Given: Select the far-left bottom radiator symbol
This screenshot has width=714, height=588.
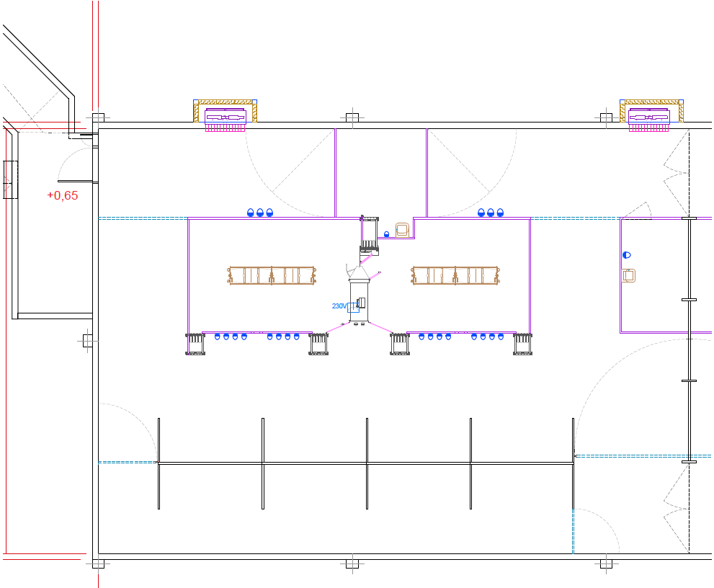Looking at the screenshot, I should [x=195, y=344].
